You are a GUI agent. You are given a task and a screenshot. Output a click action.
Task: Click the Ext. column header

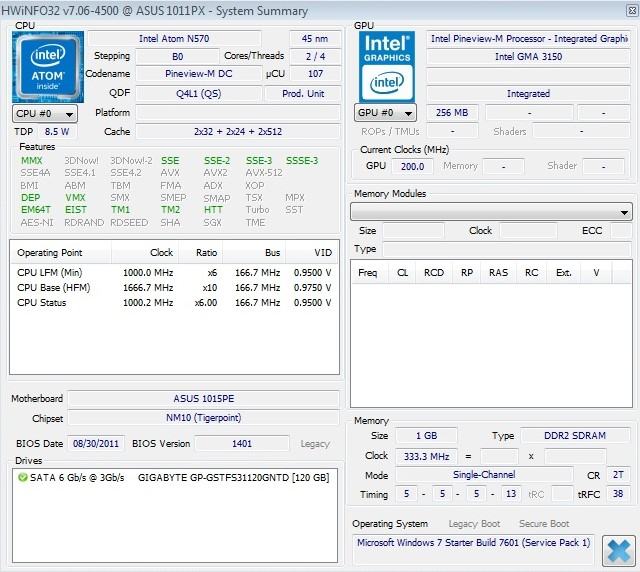pos(564,272)
